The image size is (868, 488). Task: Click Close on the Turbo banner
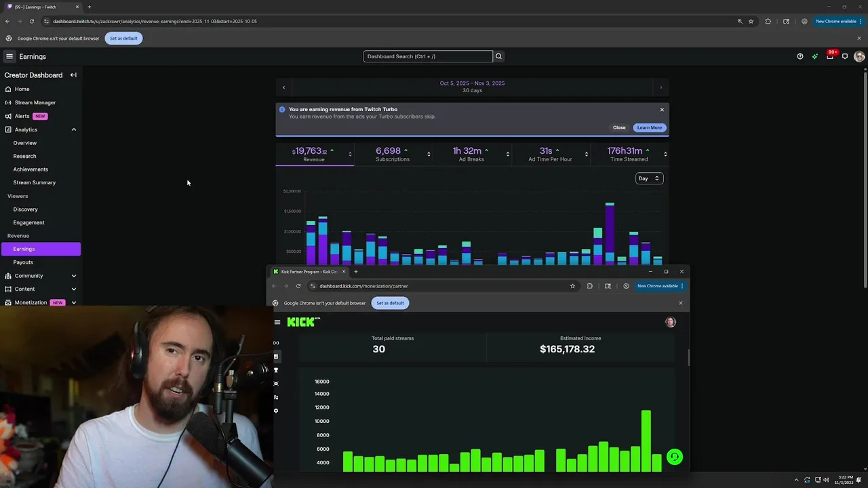(619, 127)
